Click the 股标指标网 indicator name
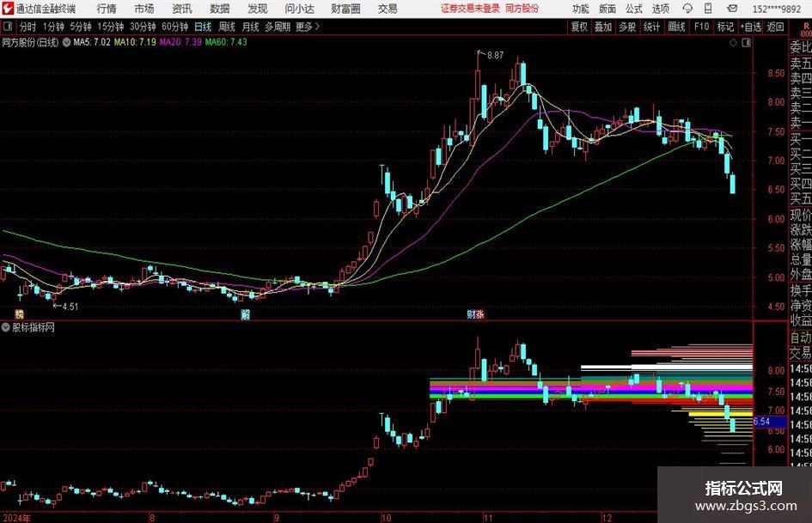Screen dimensions: 812x523 [x=34, y=327]
